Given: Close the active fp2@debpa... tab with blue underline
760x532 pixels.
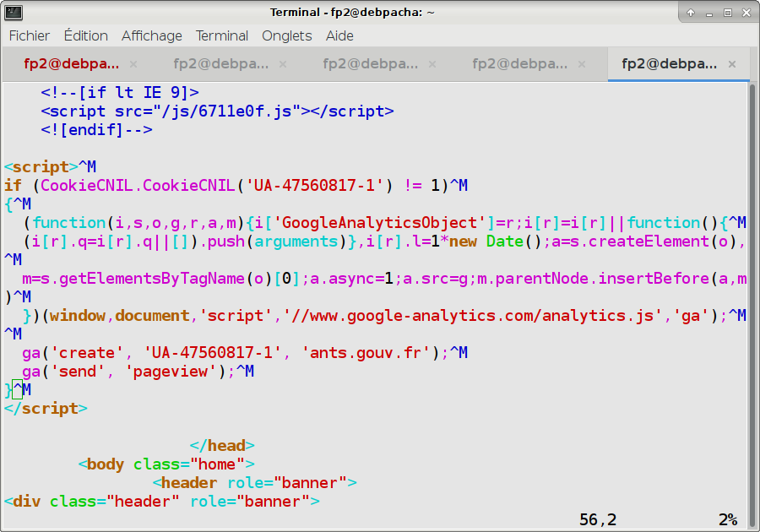Looking at the screenshot, I should tap(732, 64).
